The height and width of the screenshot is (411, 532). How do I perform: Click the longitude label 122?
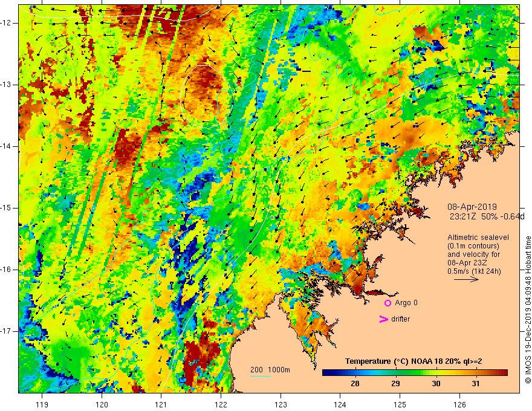pyautogui.click(x=221, y=404)
